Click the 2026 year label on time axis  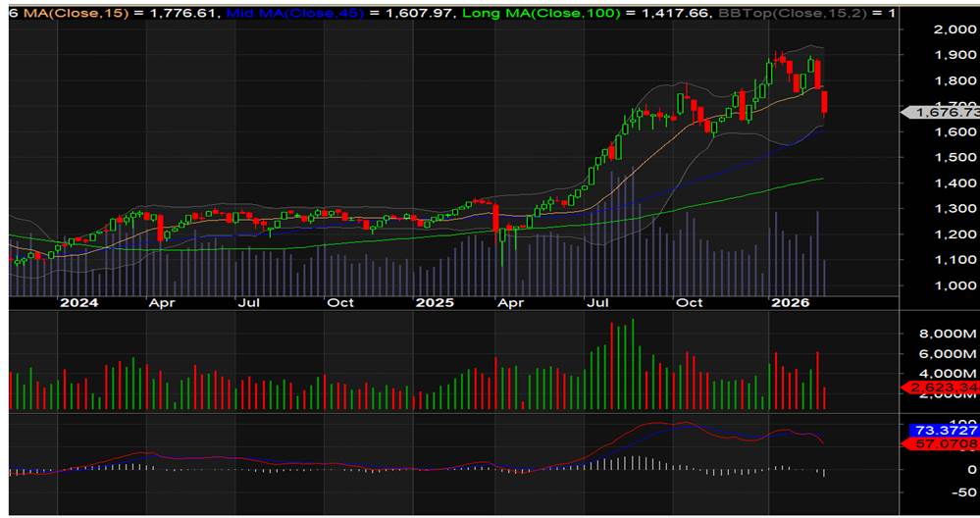coord(790,303)
